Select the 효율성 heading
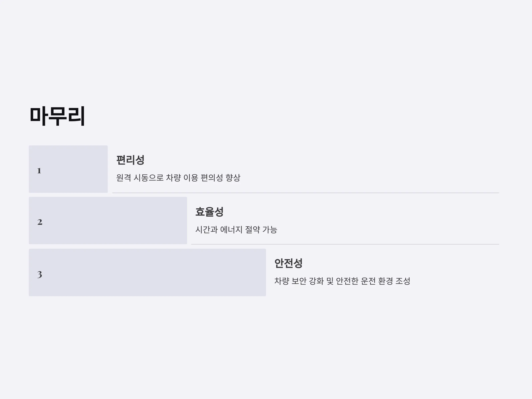This screenshot has height=399, width=532. 209,212
